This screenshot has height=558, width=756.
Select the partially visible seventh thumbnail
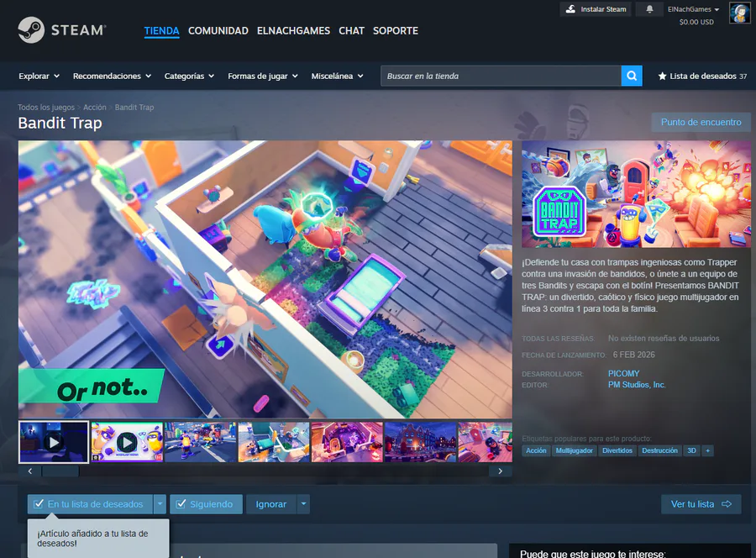click(x=485, y=442)
